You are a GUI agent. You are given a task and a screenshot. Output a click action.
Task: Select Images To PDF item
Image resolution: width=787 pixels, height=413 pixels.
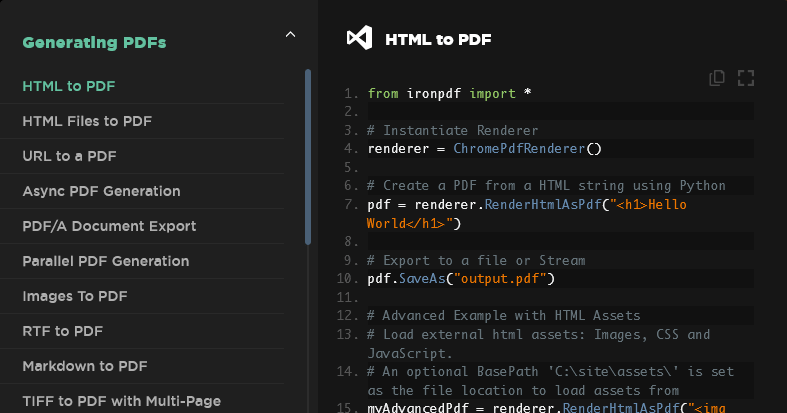click(x=75, y=296)
